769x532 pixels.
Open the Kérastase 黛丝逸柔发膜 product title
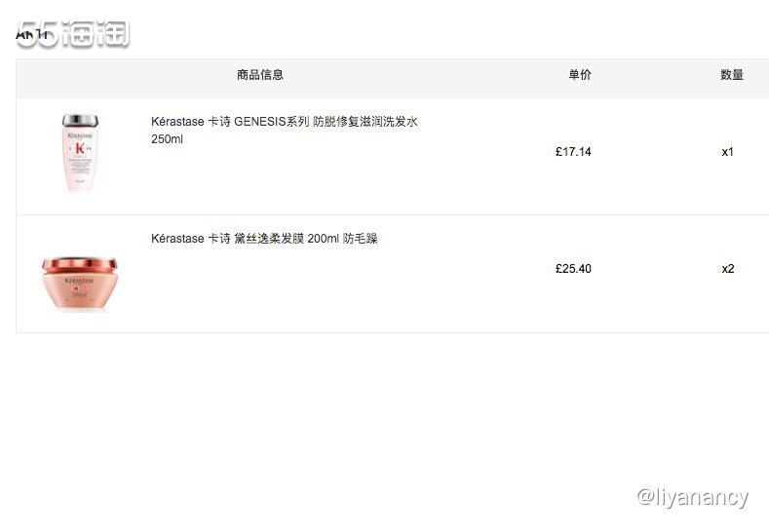point(263,239)
